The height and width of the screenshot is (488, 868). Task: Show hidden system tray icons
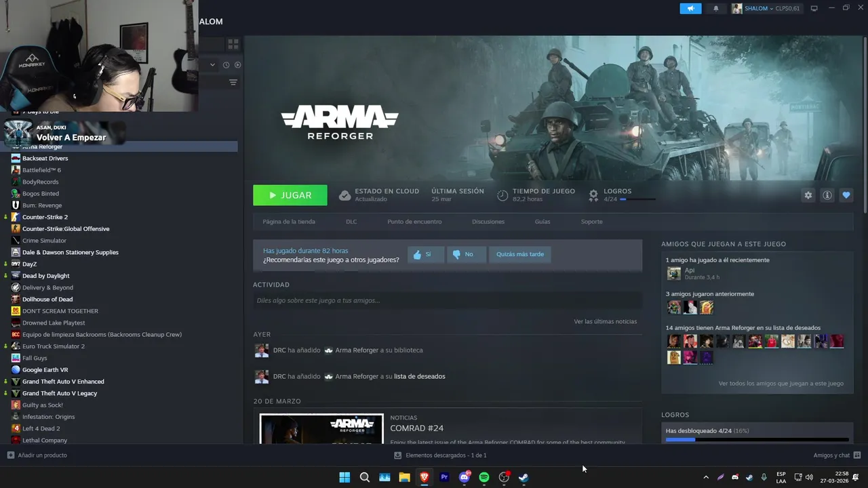pos(706,477)
